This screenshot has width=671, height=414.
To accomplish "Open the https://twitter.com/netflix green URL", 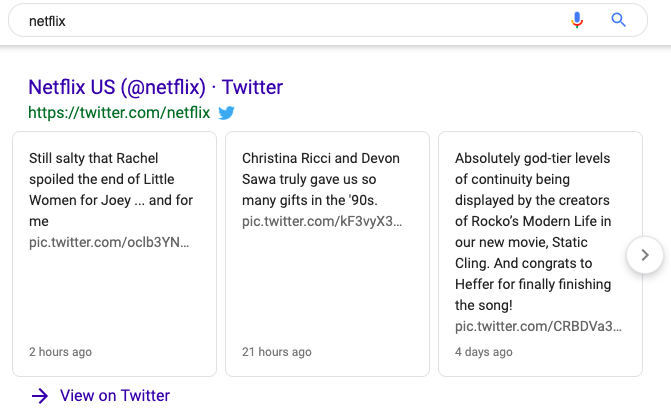I will point(119,113).
